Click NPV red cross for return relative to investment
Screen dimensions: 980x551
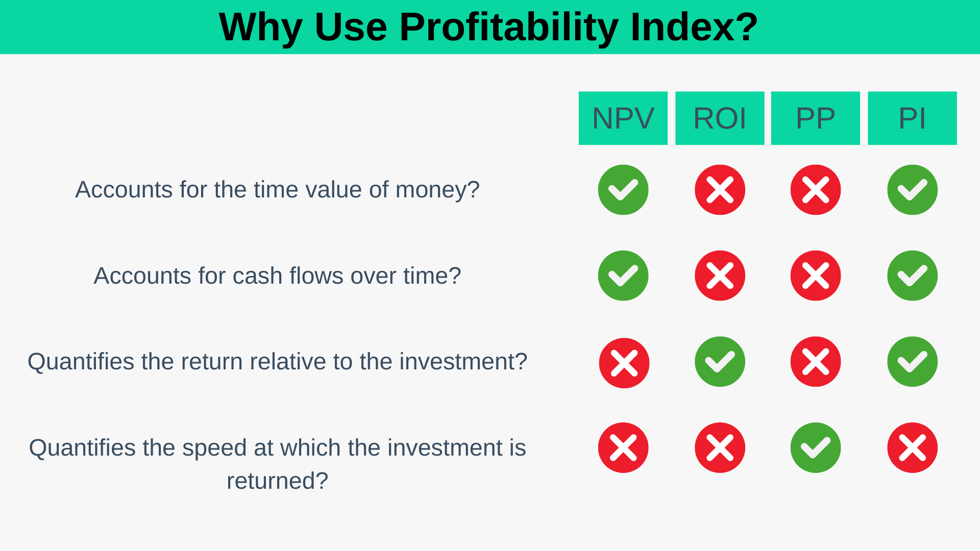[x=624, y=363]
